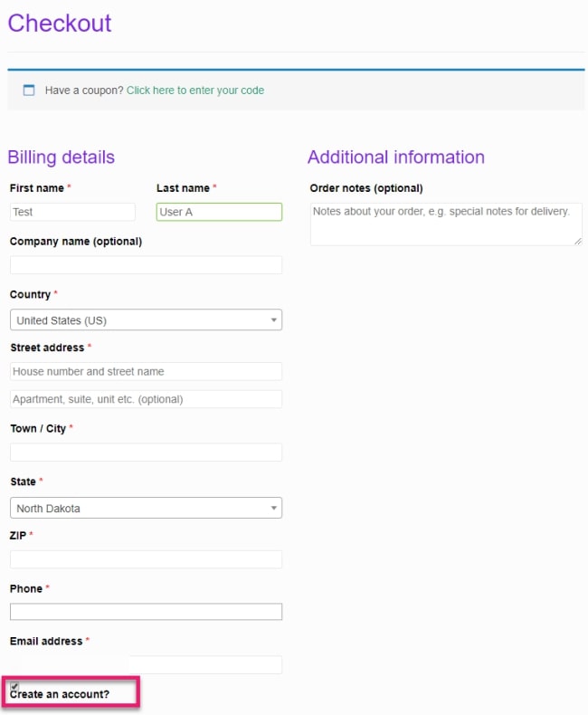Image resolution: width=588 pixels, height=715 pixels.
Task: Click the Checkout page title
Action: pyautogui.click(x=60, y=24)
